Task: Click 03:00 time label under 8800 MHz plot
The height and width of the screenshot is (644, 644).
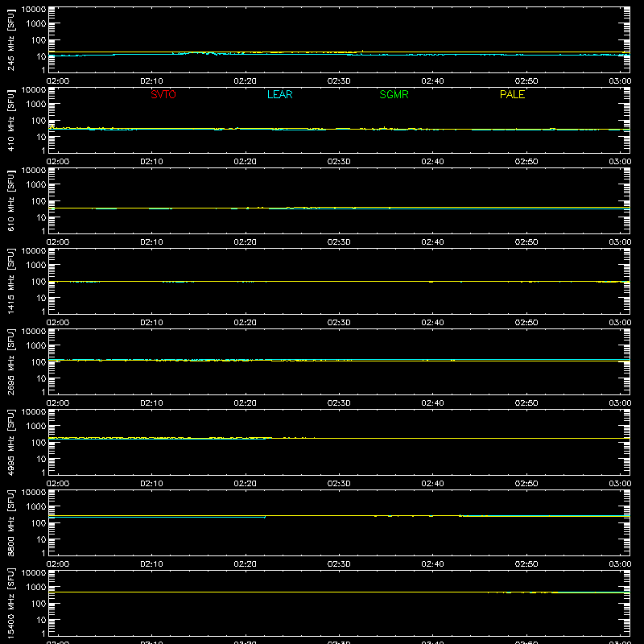Action: 620,564
